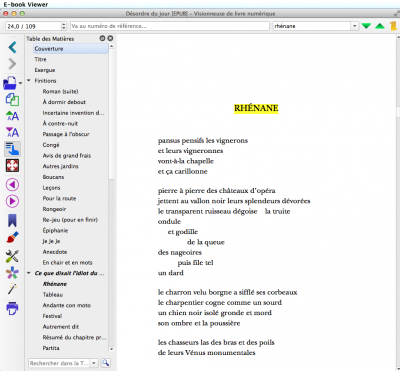
Task: Collapse the Finitions tree section
Action: 29,81
